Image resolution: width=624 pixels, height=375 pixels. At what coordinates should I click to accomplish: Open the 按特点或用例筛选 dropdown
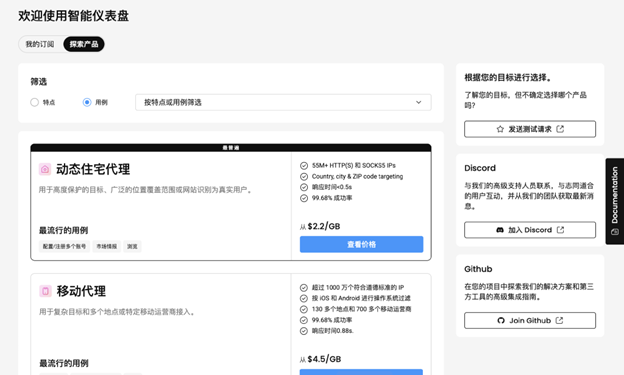coord(283,102)
